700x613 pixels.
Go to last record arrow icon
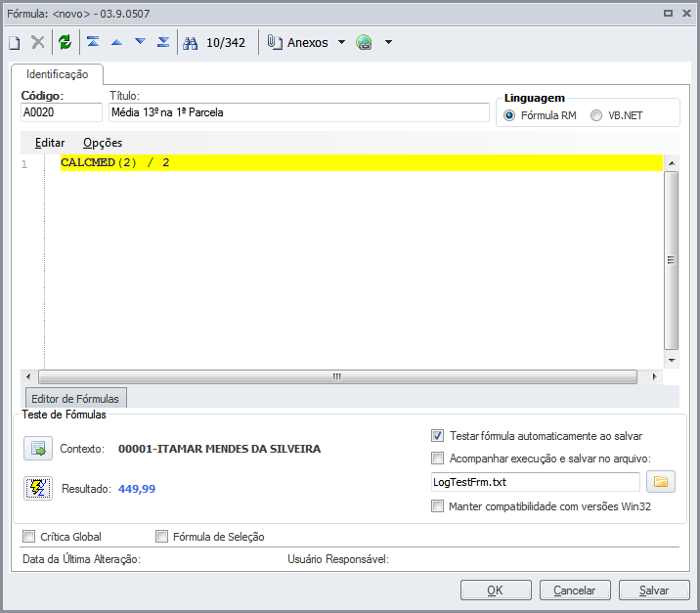163,42
